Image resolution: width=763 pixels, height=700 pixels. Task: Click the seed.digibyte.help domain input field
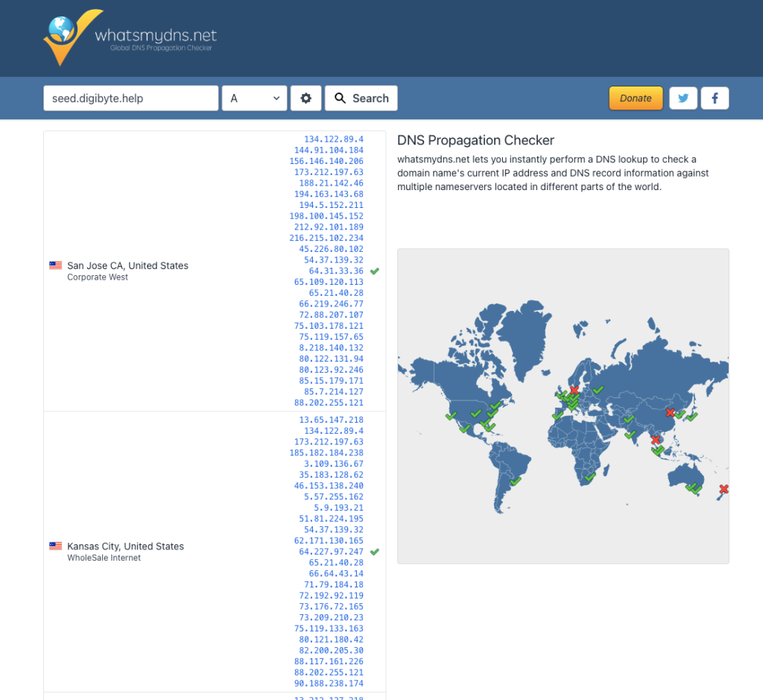click(130, 98)
